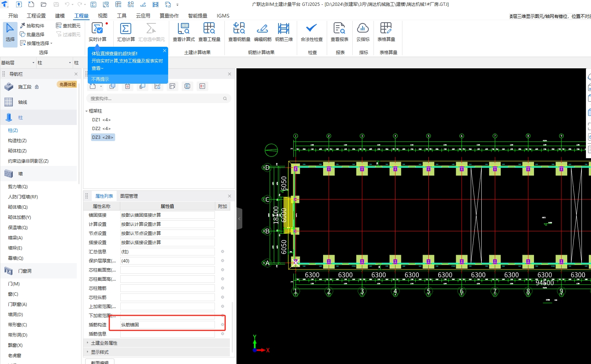Collapse the 框架柱 tree node
This screenshot has height=364, width=591.
pyautogui.click(x=87, y=111)
